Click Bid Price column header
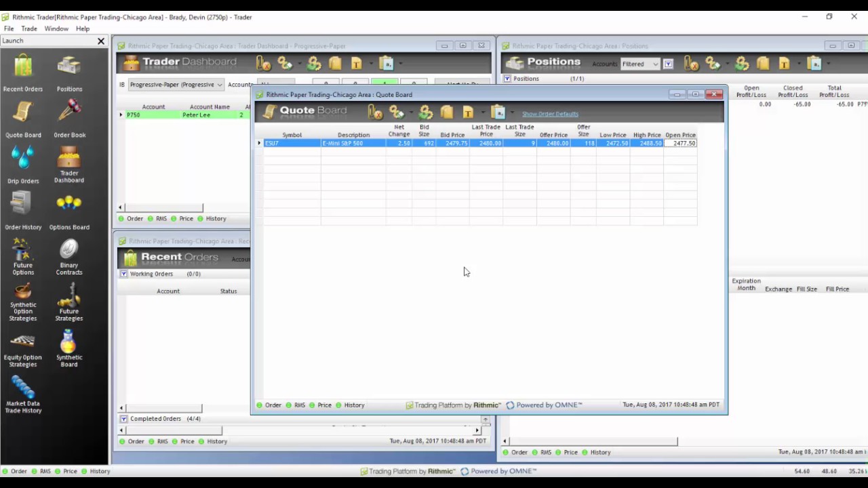 pos(452,135)
